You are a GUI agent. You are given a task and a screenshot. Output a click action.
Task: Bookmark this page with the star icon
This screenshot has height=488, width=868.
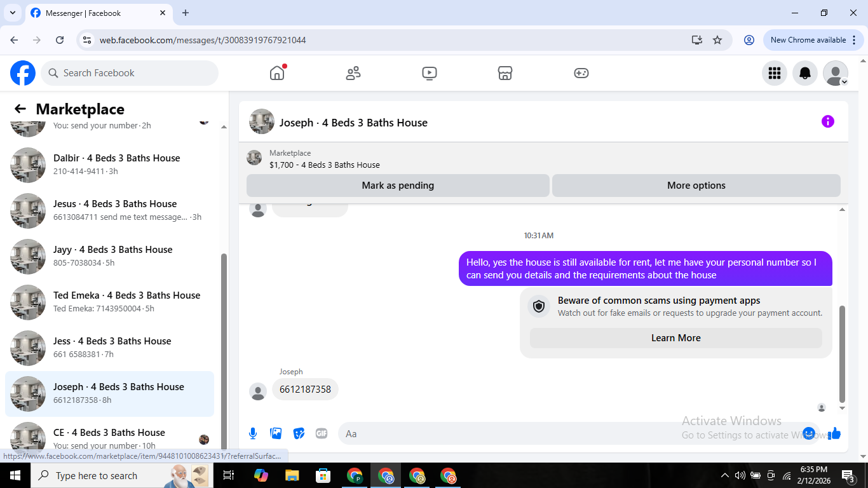[717, 40]
